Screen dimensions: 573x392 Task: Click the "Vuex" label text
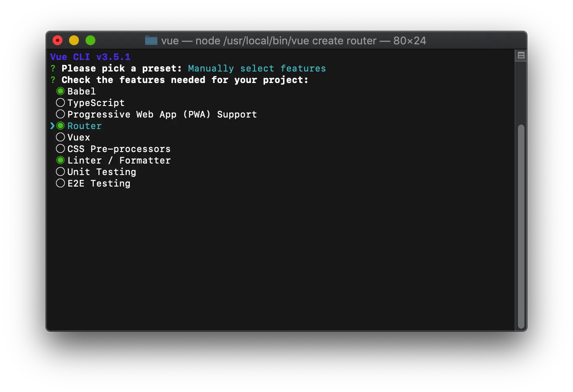click(79, 137)
